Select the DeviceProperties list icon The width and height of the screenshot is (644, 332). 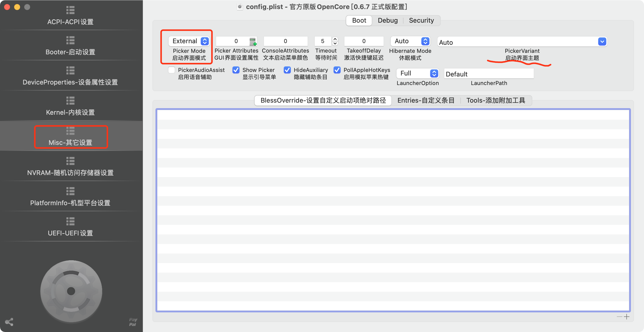[x=70, y=70]
